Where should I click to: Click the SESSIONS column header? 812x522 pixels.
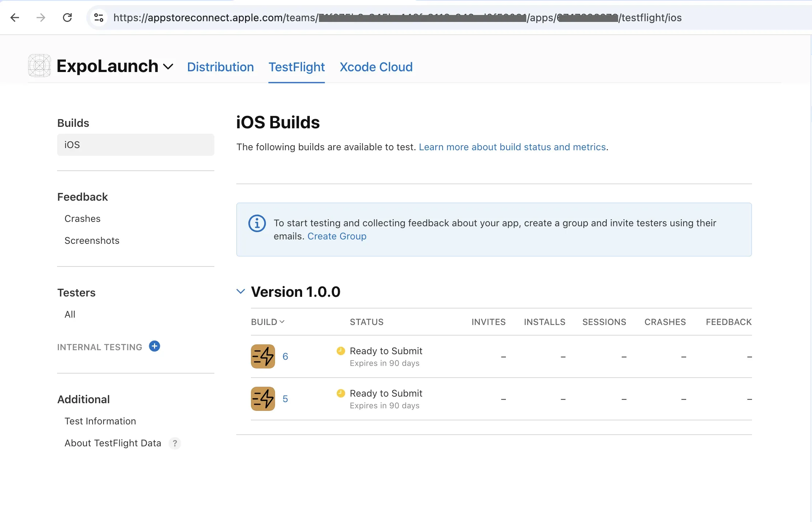[604, 322]
